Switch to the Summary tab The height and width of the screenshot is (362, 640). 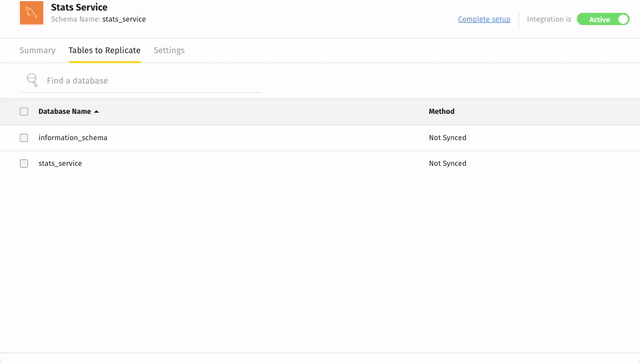coord(38,50)
